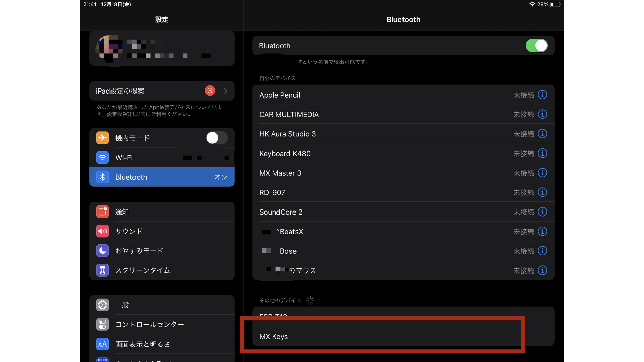The image size is (644, 362).
Task: Open 通知 settings
Action: pyautogui.click(x=162, y=212)
